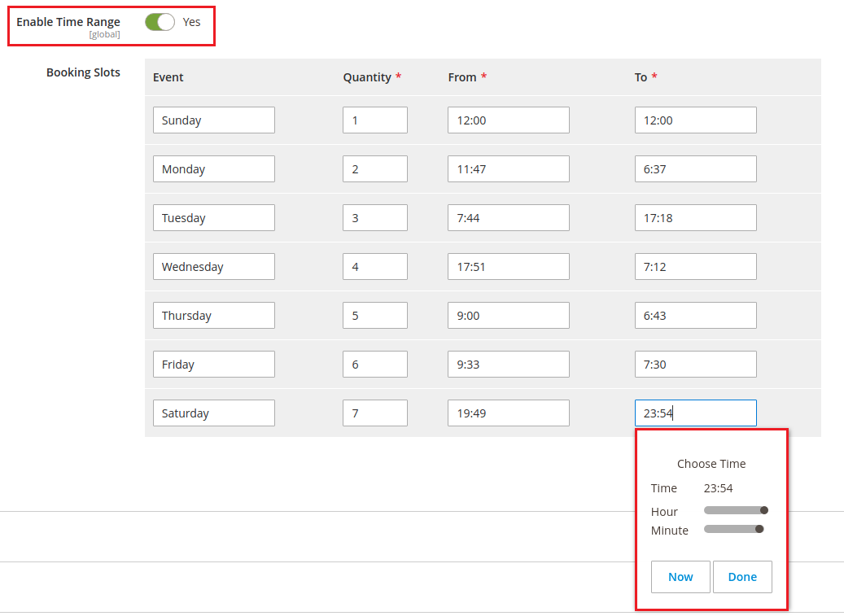Click the Tuesday From time field

click(508, 218)
